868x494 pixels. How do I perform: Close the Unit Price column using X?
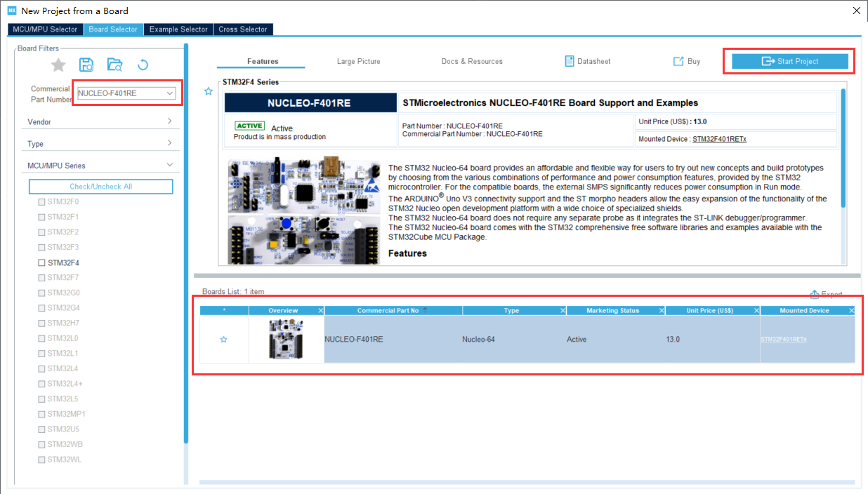point(756,310)
